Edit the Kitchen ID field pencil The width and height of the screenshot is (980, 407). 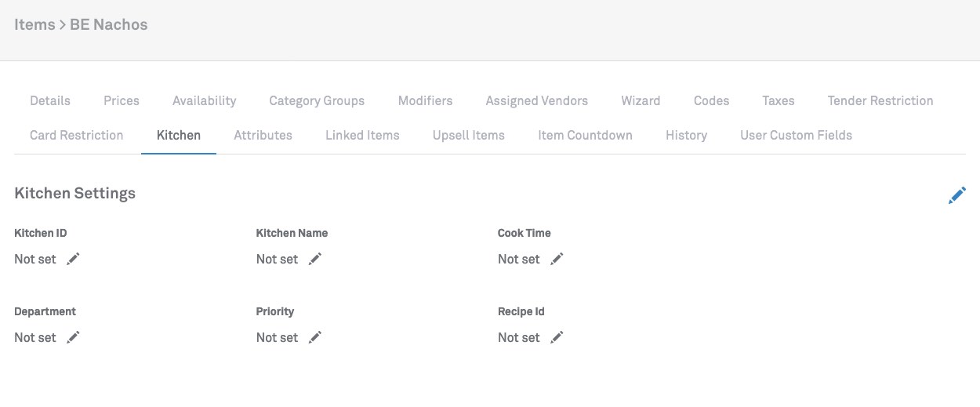(73, 259)
